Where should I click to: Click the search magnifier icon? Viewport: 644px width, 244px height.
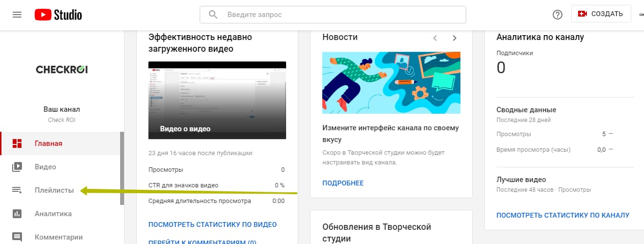[213, 15]
